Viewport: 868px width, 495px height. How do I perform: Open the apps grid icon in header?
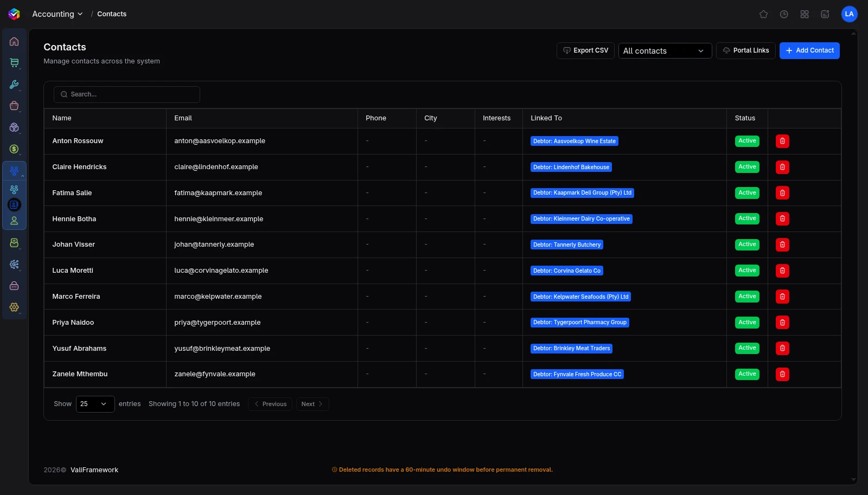tap(805, 14)
